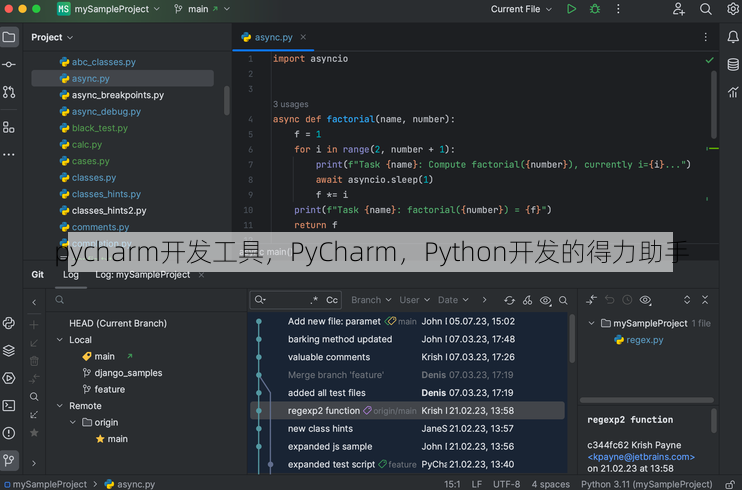Run the current file with Run button
The width and height of the screenshot is (742, 490).
pos(571,9)
